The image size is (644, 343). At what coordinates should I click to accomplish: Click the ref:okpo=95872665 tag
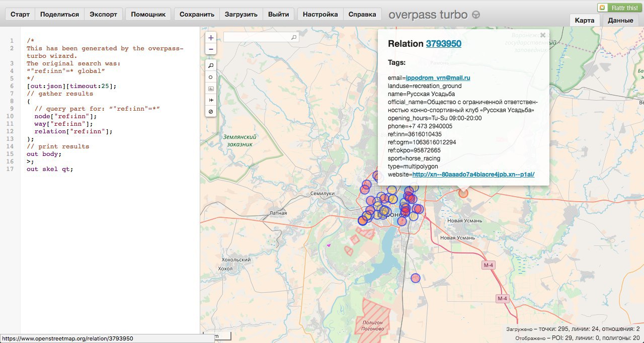coord(414,150)
